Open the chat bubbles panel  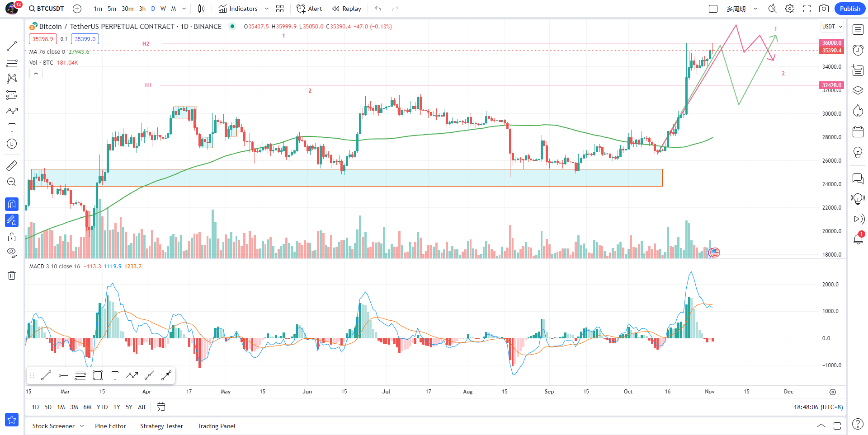(x=858, y=178)
